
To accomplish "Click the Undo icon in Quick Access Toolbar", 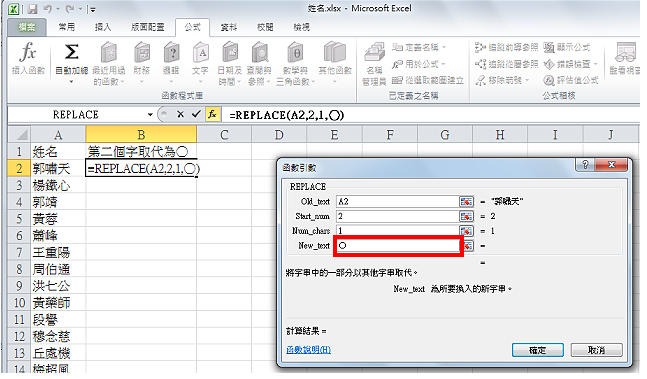I will point(48,9).
